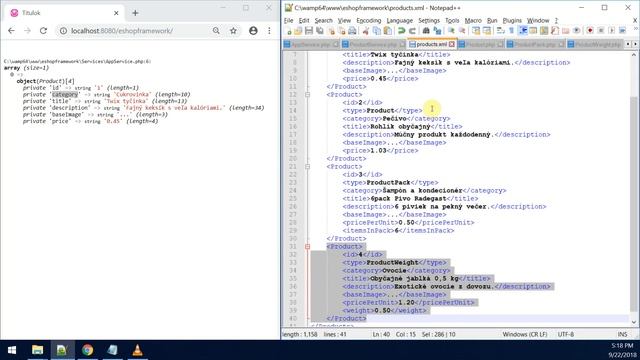Viewport: 640px width, 360px height.
Task: Save the current file via toolbar
Action: coord(309,31)
